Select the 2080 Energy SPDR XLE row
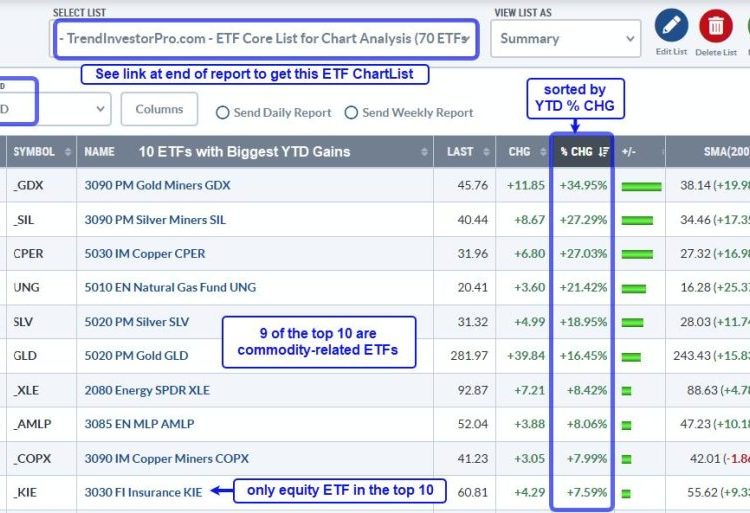The image size is (750, 513). (375, 390)
